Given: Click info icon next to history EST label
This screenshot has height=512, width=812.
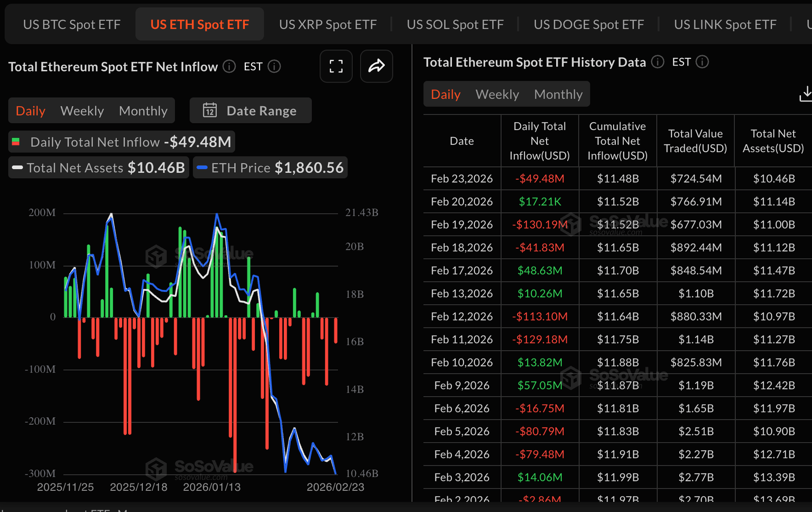Looking at the screenshot, I should pyautogui.click(x=702, y=62).
